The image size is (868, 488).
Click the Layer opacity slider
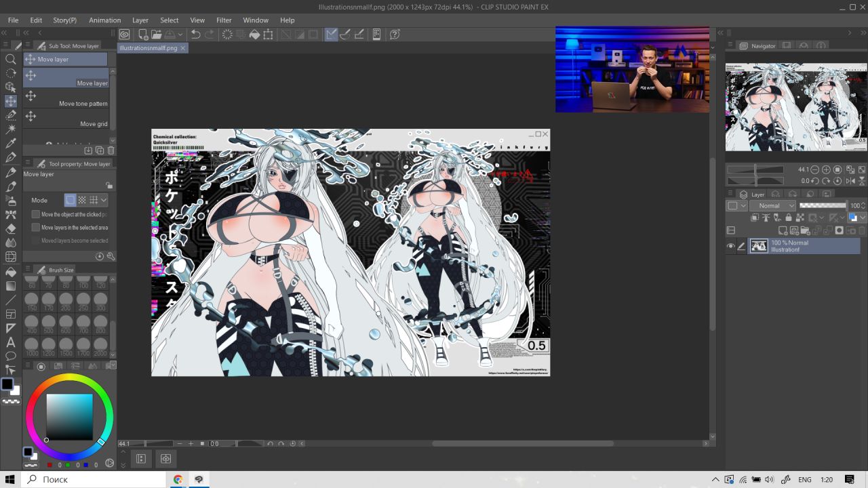click(x=823, y=205)
